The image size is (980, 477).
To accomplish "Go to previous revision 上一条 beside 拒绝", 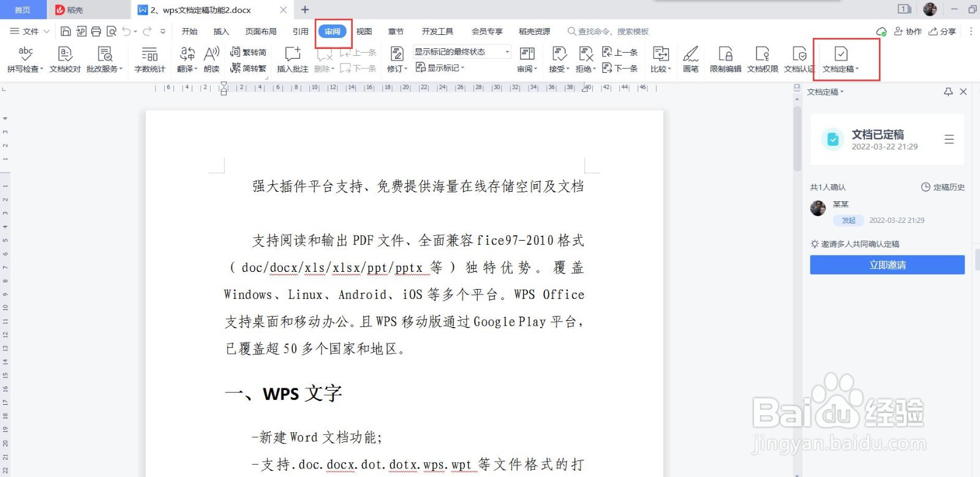I will [620, 53].
